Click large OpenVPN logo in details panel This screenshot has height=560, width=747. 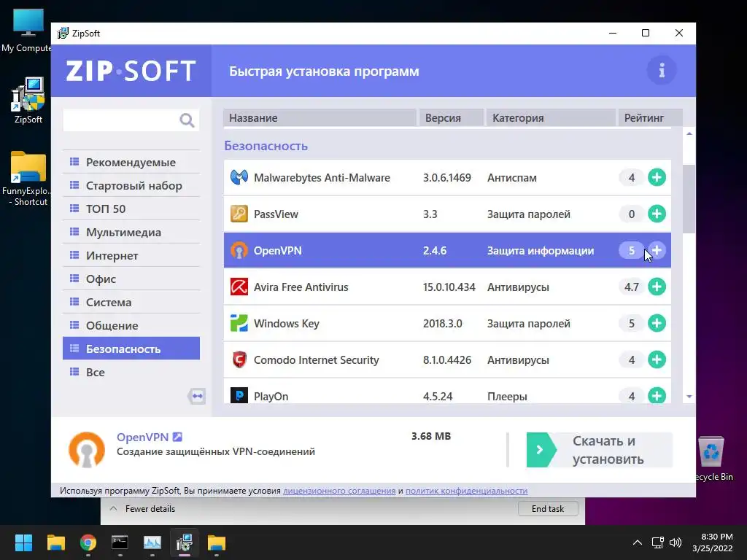[x=87, y=449]
